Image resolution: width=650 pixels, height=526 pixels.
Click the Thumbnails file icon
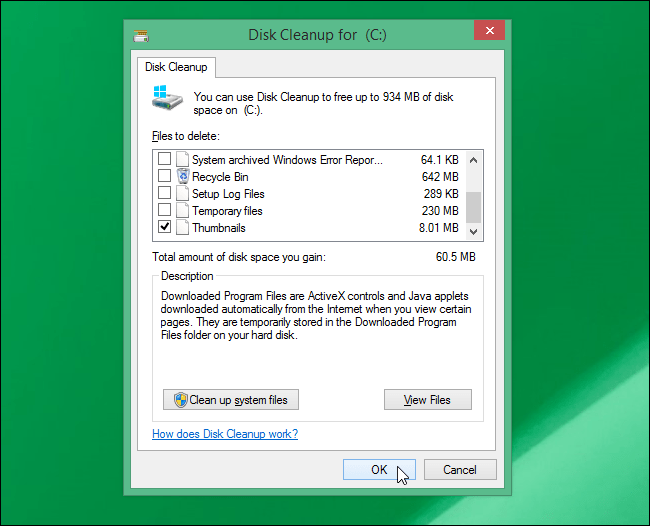point(182,228)
